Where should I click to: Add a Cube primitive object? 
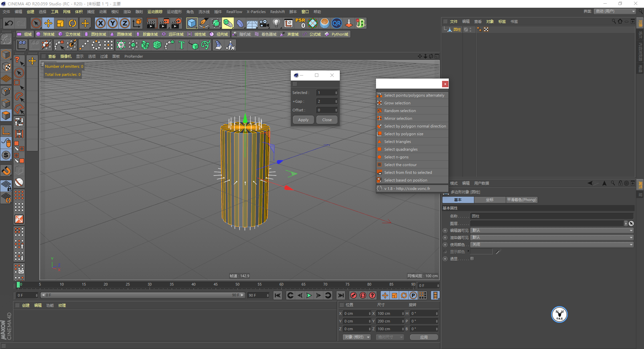(x=192, y=23)
